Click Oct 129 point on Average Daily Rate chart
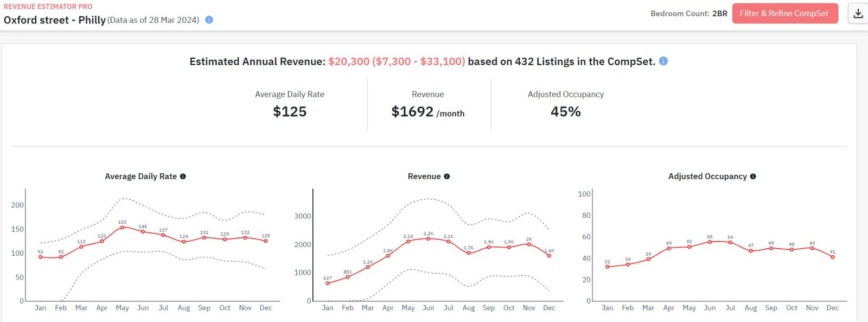This screenshot has height=322, width=868. click(x=225, y=239)
